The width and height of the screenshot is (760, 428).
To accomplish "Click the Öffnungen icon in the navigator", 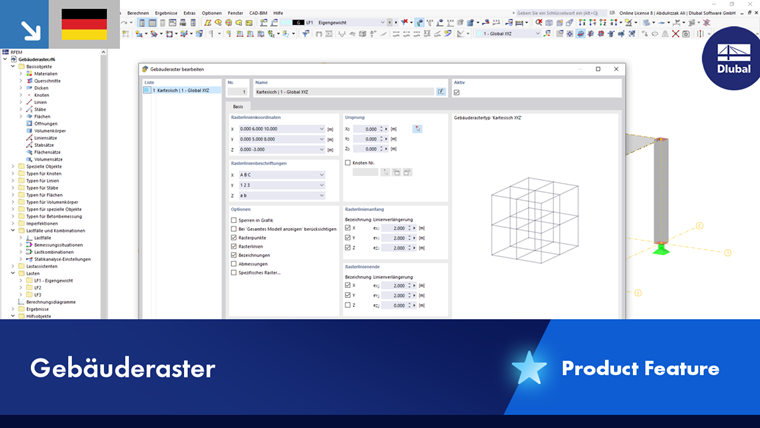I will point(30,124).
